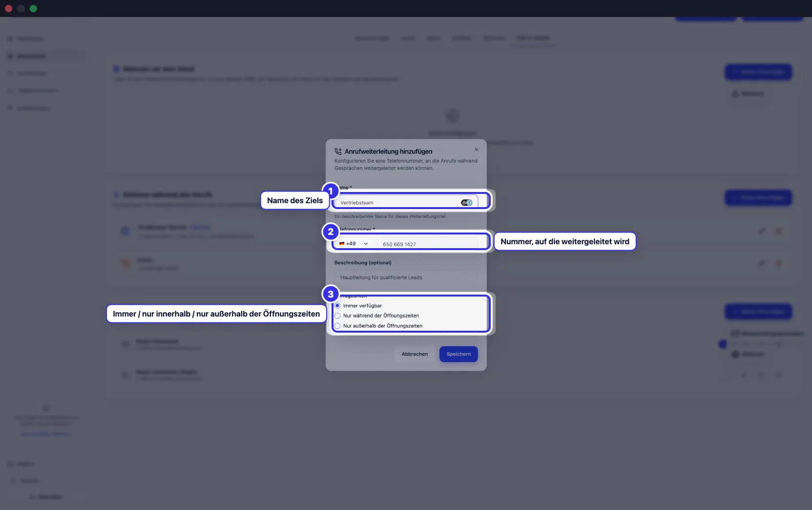Click the numbered step badge 2
This screenshot has height=510, width=812.
click(331, 232)
